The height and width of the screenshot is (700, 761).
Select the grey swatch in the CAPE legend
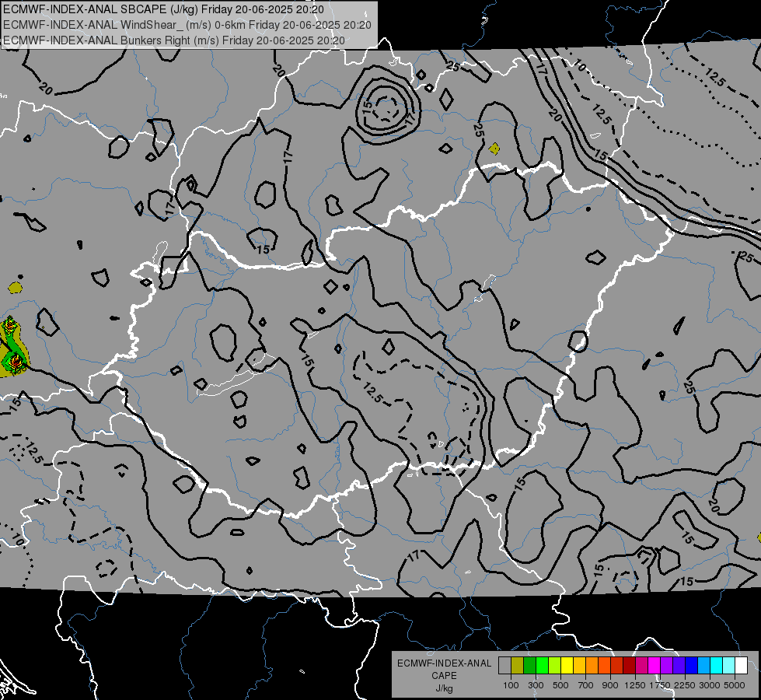[x=504, y=666]
